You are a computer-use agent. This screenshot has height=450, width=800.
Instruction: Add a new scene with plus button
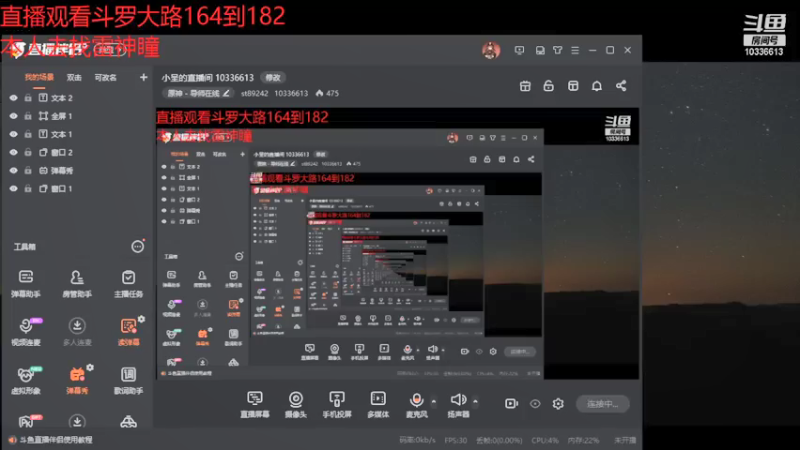pyautogui.click(x=143, y=78)
